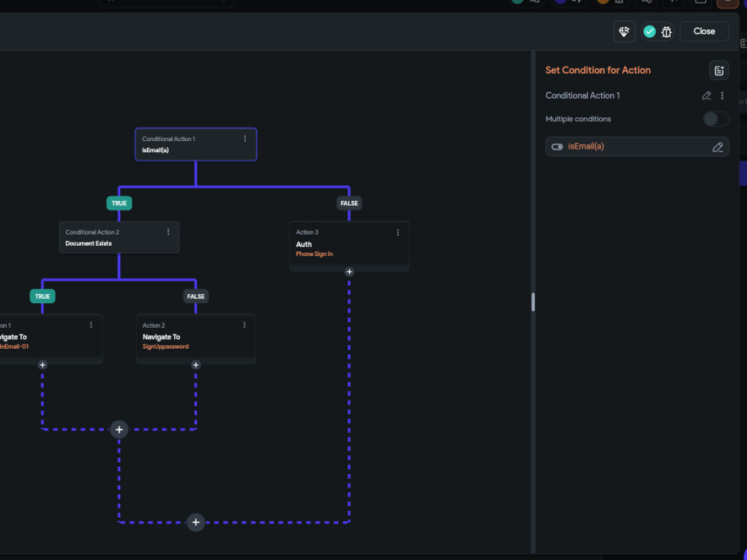Screen dimensions: 747x560
Task: Edit the isEmail(a) condition with its pencil icon
Action: pos(717,147)
